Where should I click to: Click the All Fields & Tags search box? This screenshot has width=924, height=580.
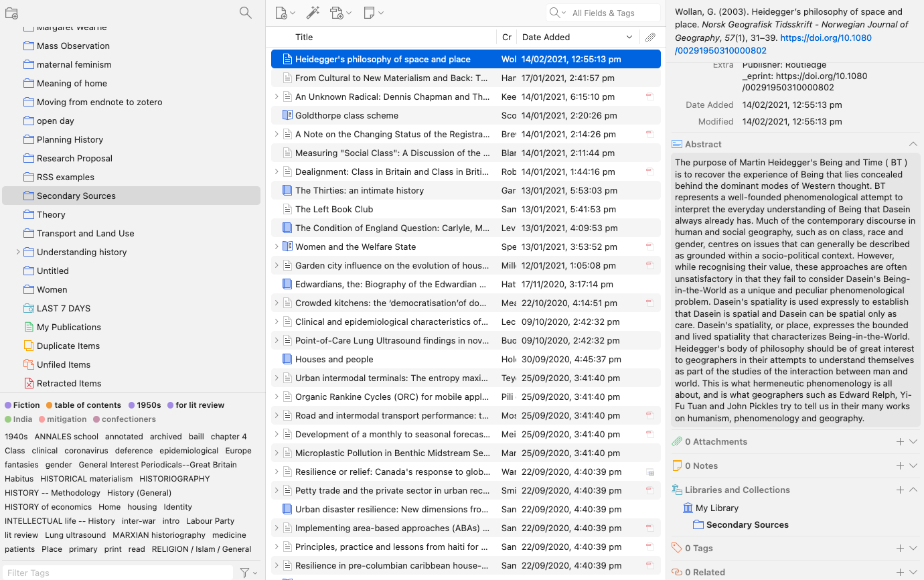click(x=603, y=13)
